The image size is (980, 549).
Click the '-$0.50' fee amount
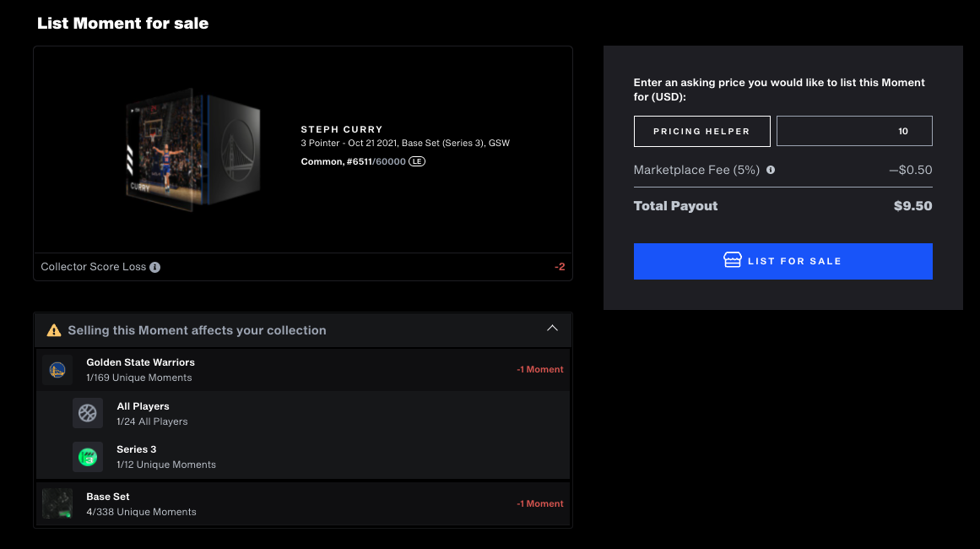[911, 170]
